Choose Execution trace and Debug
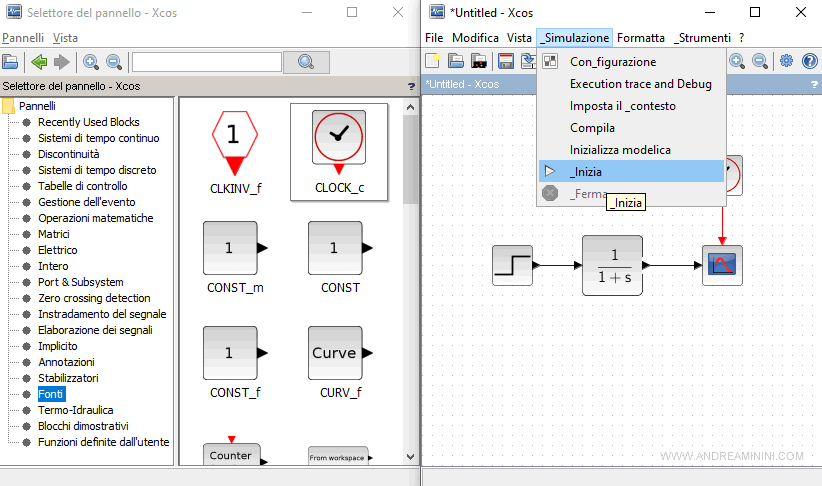The image size is (822, 486). 631,84
